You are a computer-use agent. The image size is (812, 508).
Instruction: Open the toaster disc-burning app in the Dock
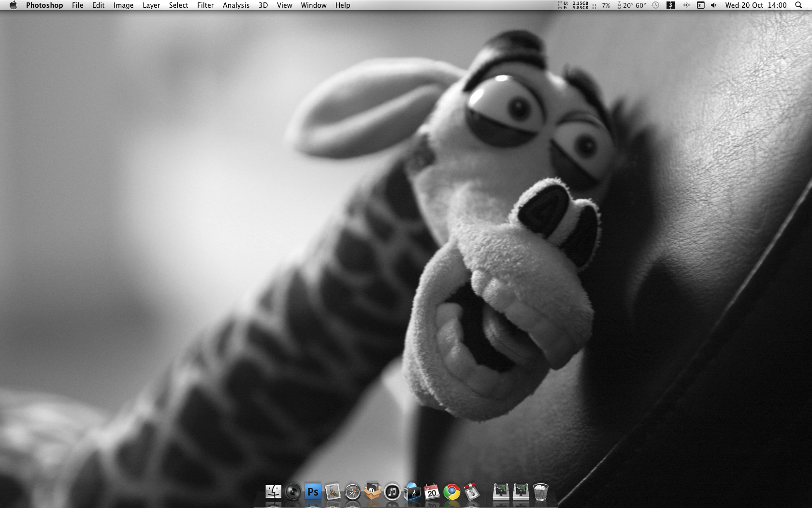click(x=412, y=492)
